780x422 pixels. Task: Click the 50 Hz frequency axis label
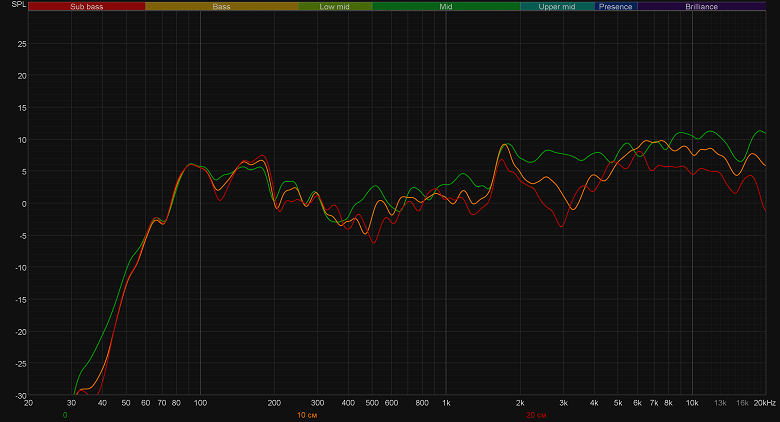click(126, 403)
